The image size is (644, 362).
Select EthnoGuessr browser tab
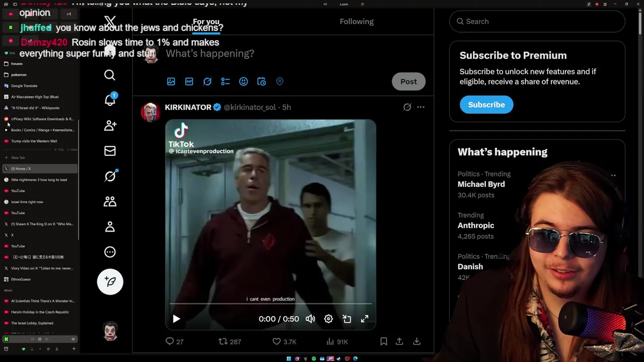coord(40,279)
